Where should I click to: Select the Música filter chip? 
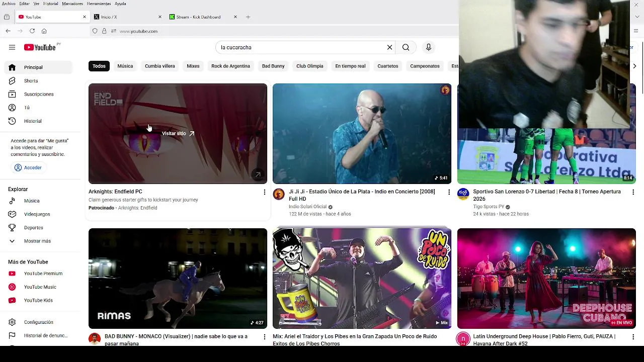point(125,66)
